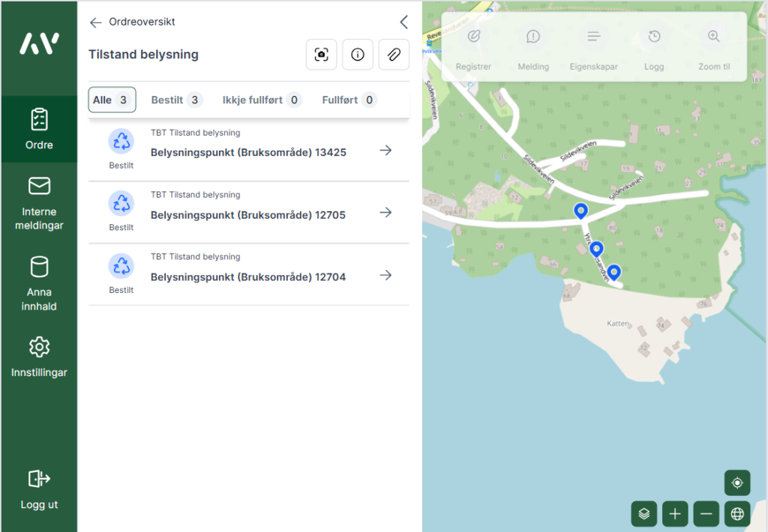Switch to the Bestilt filter tab

click(176, 100)
